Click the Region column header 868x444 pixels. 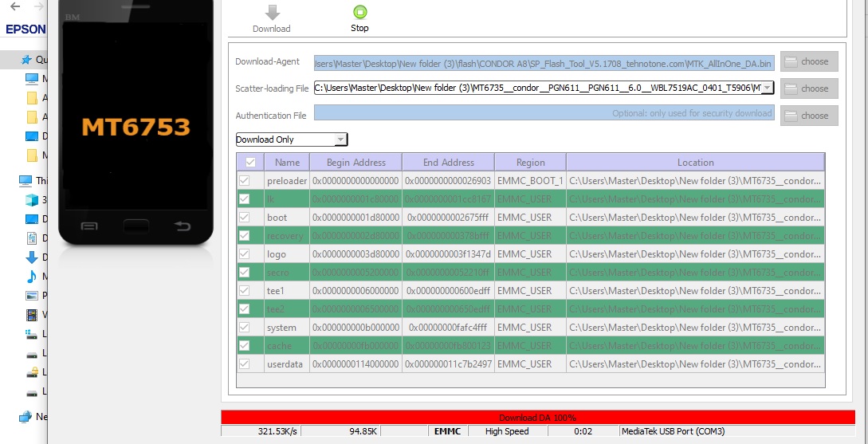click(x=530, y=162)
